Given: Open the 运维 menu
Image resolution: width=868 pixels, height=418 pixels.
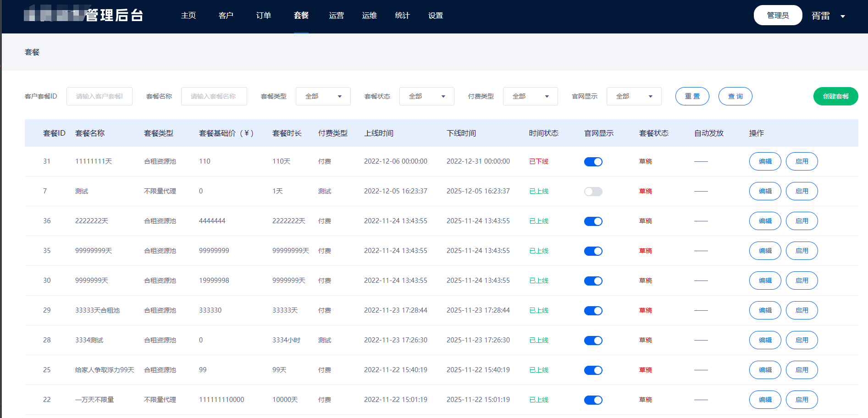Looking at the screenshot, I should coord(370,16).
